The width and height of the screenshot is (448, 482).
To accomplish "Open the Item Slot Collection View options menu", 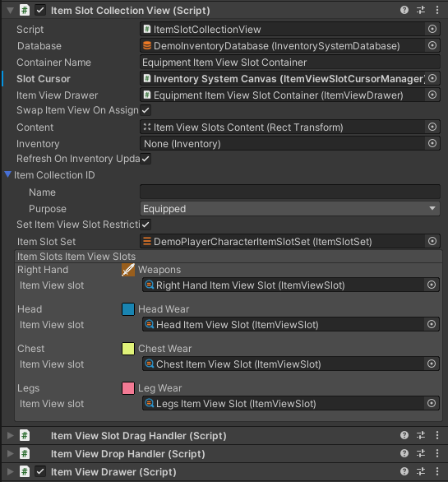I will click(437, 11).
